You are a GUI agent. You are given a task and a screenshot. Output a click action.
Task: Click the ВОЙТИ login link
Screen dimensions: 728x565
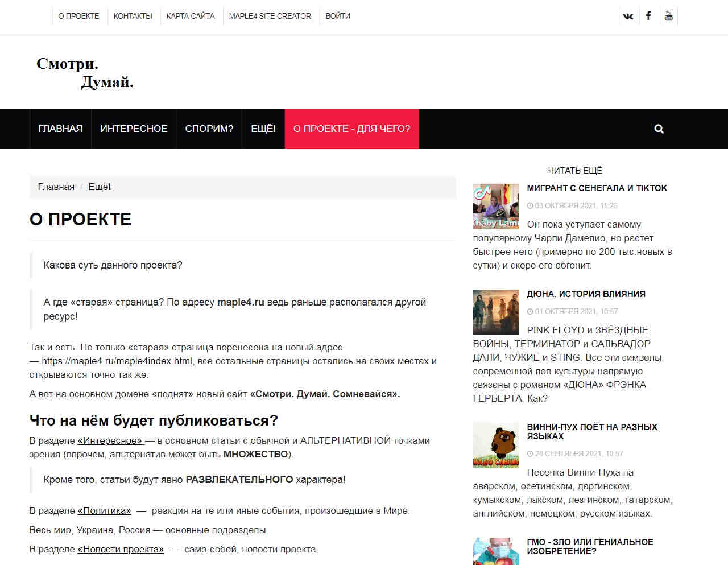(x=337, y=16)
